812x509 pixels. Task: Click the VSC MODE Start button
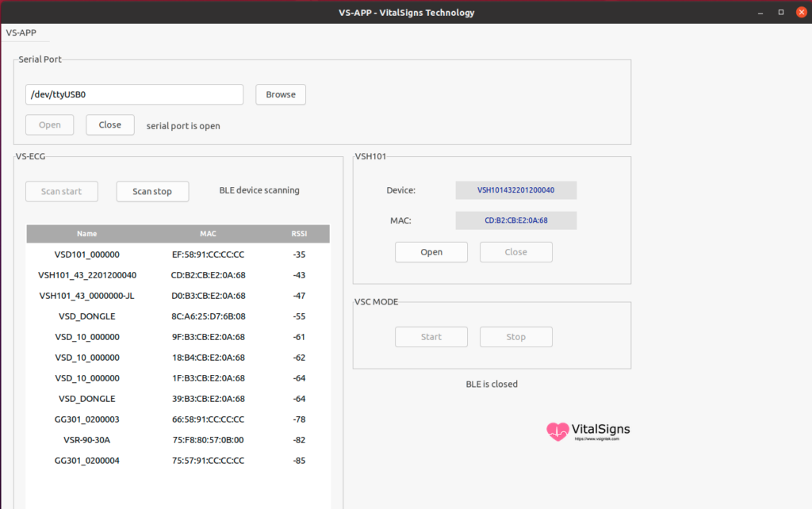(431, 337)
